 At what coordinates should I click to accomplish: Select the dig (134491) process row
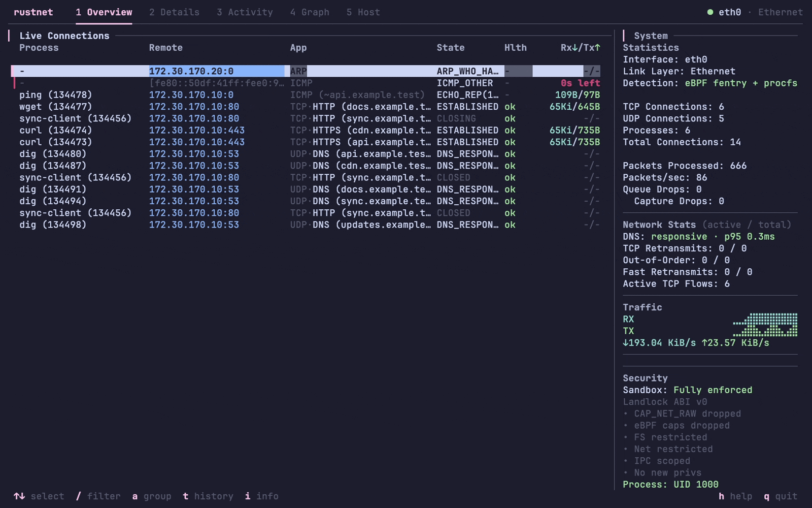click(306, 189)
